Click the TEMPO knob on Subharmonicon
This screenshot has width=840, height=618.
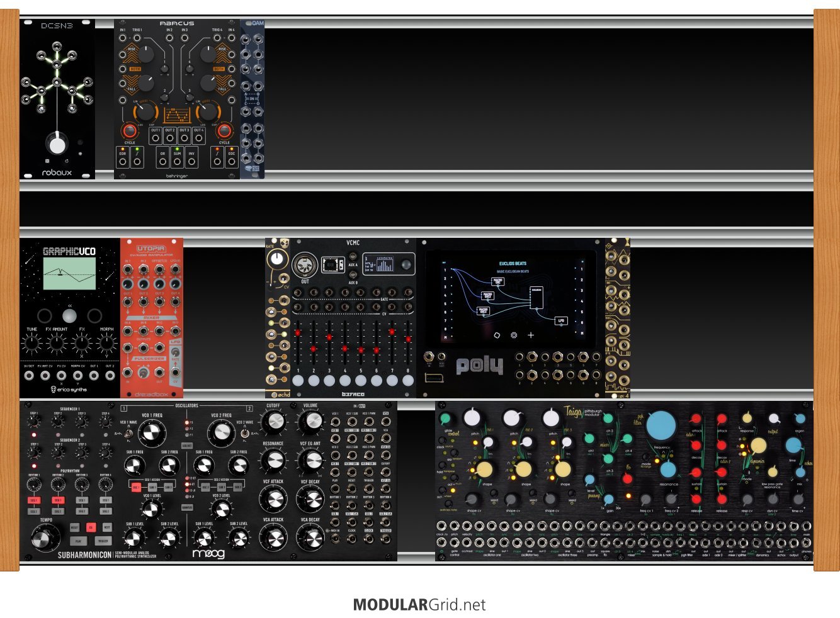(46, 537)
